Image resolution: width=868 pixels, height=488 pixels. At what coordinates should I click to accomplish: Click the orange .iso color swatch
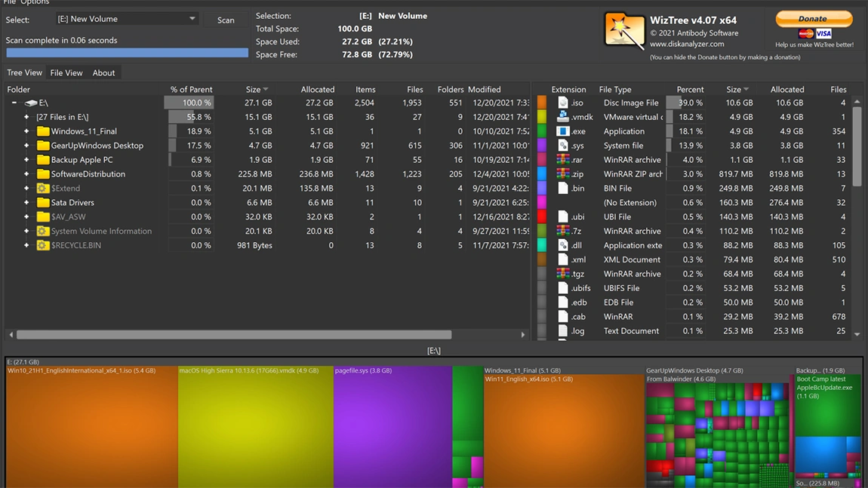pos(542,103)
